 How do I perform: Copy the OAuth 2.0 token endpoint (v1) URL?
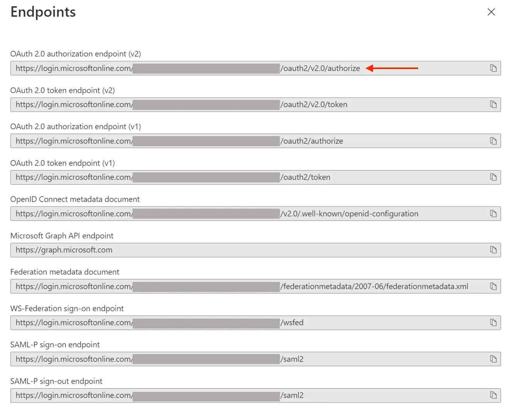coord(493,177)
